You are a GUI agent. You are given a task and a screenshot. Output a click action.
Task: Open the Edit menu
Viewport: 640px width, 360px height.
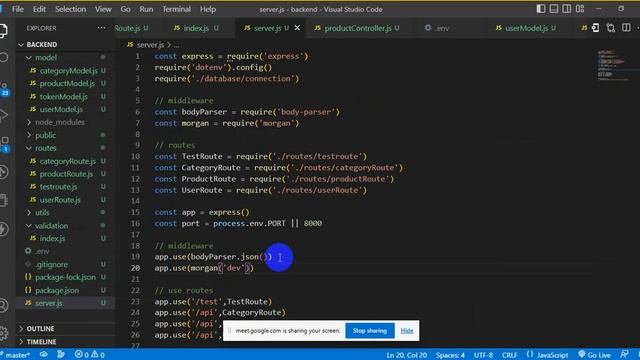(x=39, y=9)
